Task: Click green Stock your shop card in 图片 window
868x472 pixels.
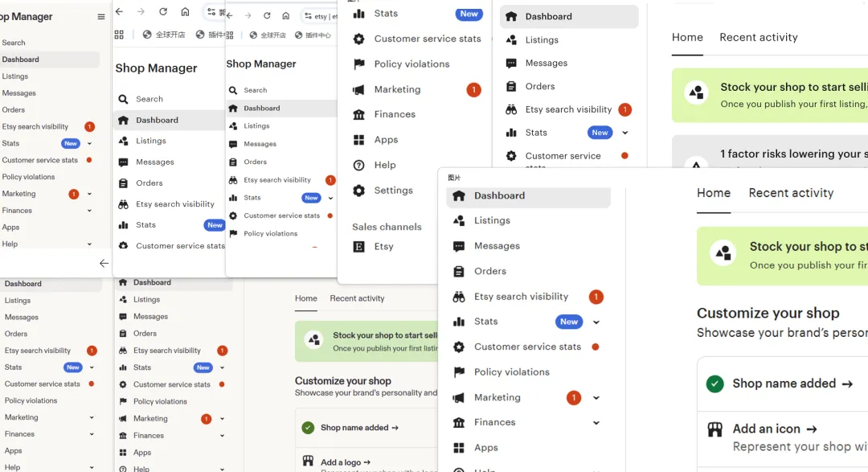Action: coord(782,256)
